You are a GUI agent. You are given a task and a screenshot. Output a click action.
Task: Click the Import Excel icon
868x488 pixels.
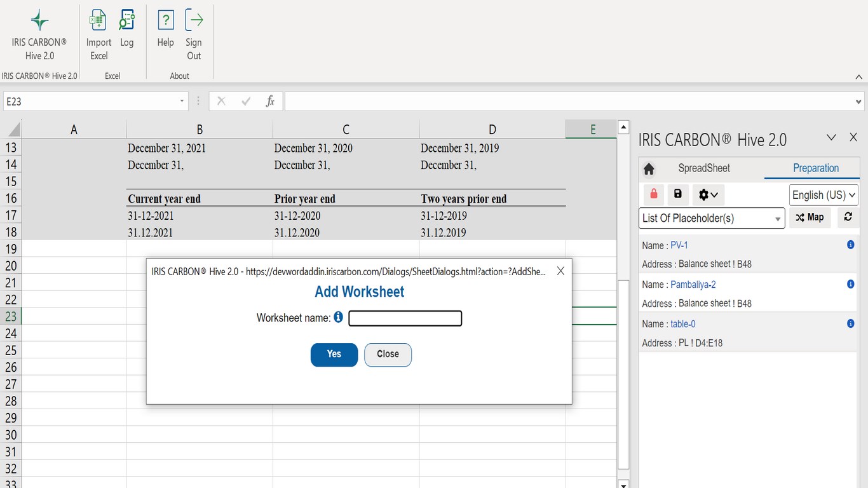98,35
